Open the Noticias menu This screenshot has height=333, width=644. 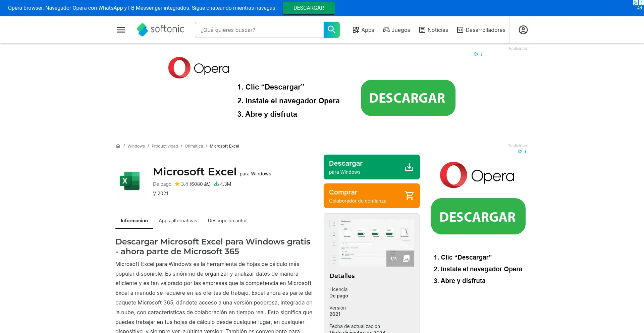pyautogui.click(x=434, y=30)
